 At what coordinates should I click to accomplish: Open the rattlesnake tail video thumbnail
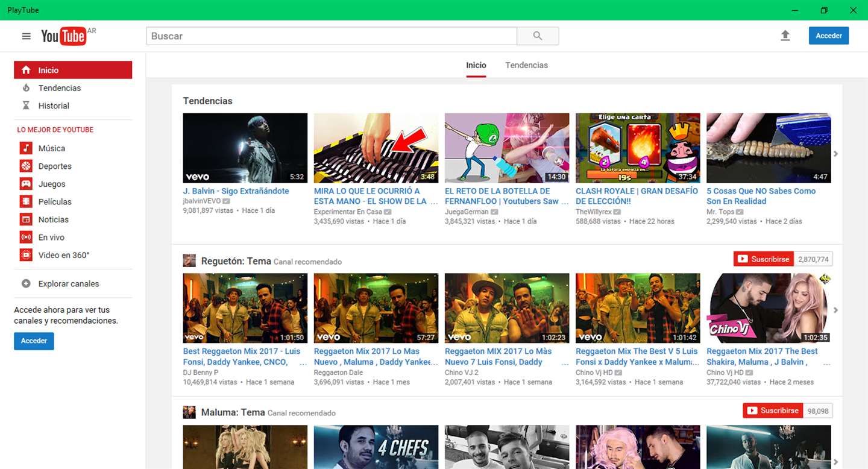point(769,148)
